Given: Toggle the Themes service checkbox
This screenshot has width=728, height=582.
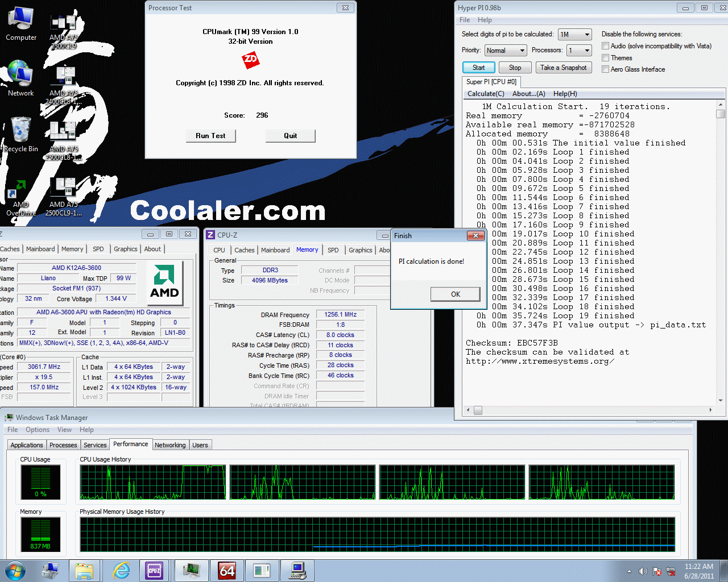Looking at the screenshot, I should pyautogui.click(x=606, y=58).
